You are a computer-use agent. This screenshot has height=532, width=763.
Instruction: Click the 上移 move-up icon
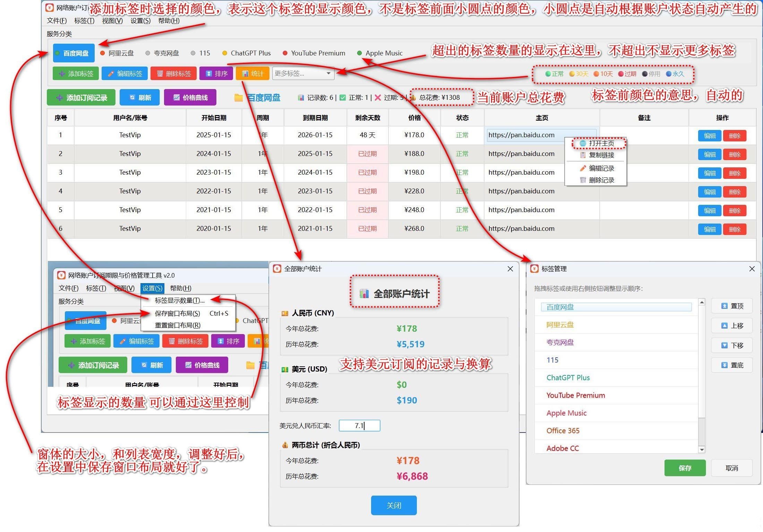pyautogui.click(x=731, y=325)
